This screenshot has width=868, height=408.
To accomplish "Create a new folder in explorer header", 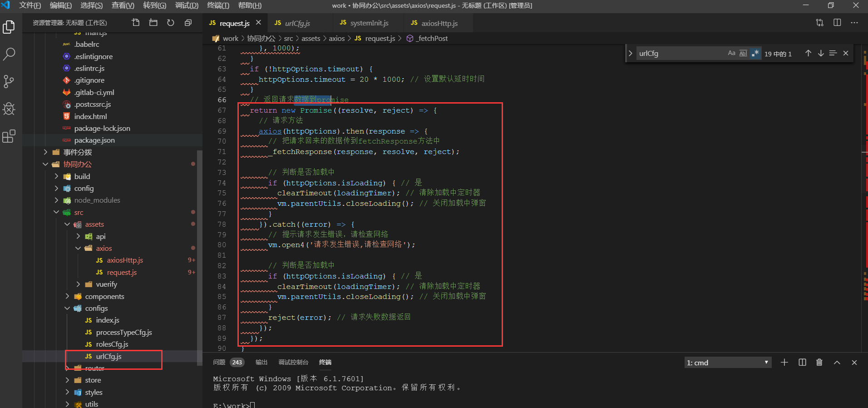I will (153, 23).
